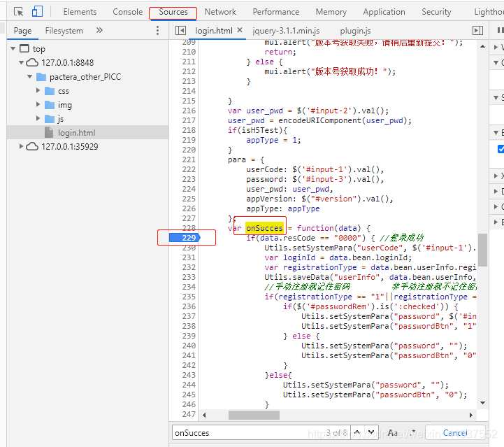The height and width of the screenshot is (447, 504).
Task: Show more navigator tabs with the chevron
Action: pyautogui.click(x=99, y=30)
